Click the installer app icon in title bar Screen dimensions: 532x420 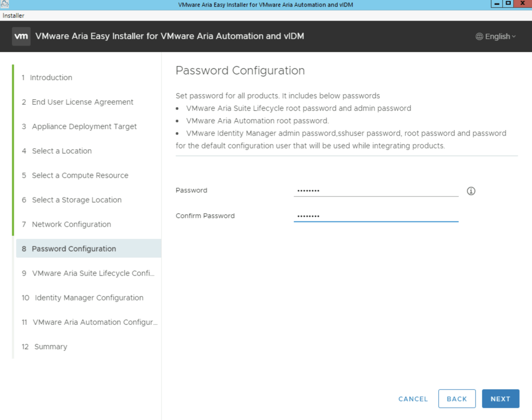4,4
